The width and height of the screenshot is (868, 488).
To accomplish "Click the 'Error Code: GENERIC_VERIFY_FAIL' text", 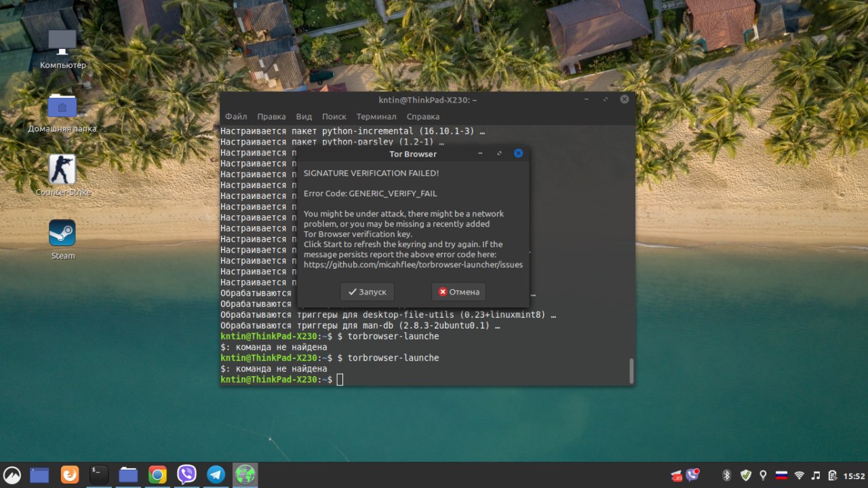I will click(370, 193).
